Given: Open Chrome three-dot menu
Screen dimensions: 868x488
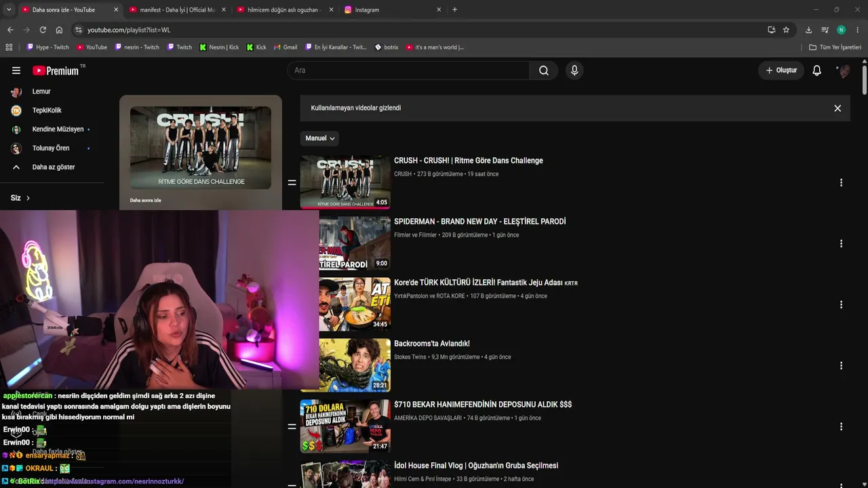Looking at the screenshot, I should click(x=858, y=30).
